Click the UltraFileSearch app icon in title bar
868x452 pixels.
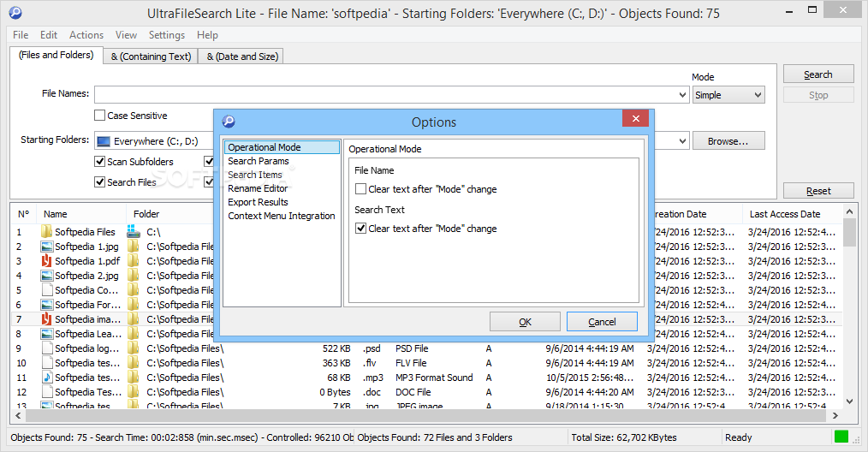[15, 12]
